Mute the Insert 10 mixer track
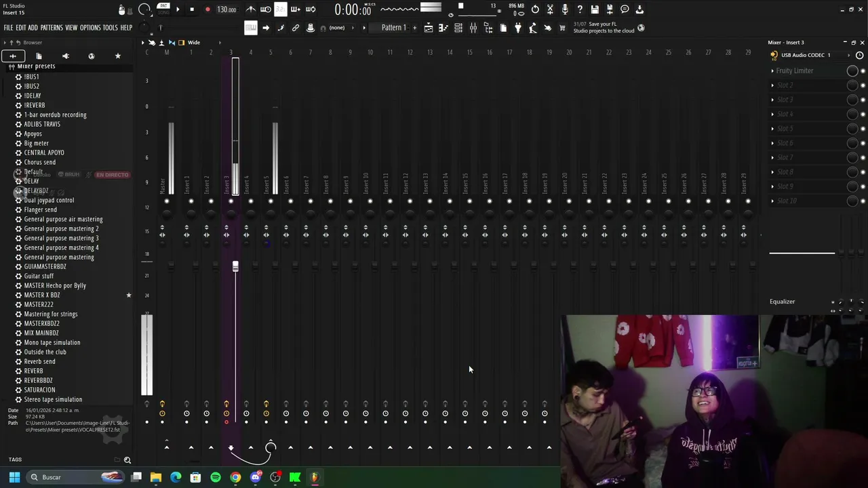The height and width of the screenshot is (488, 868). (370, 201)
